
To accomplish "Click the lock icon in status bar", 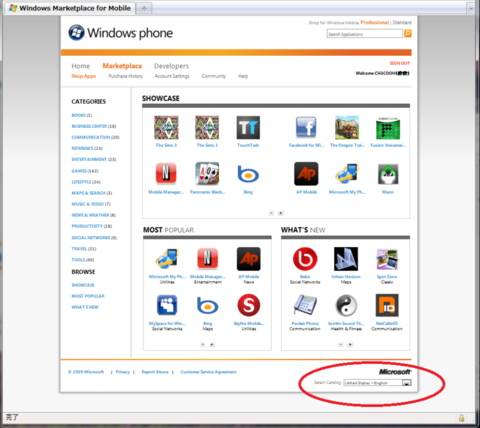I will pos(461,418).
